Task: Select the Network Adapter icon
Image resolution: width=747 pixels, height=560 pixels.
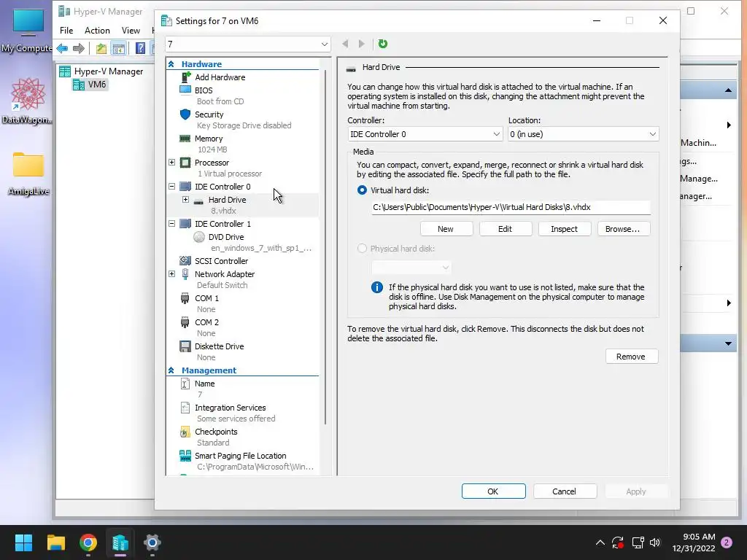Action: click(x=185, y=274)
